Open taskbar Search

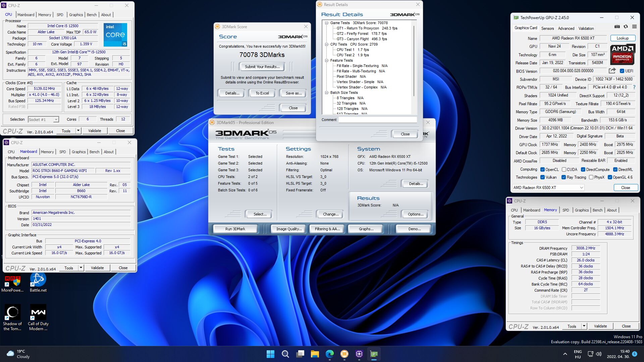[285, 354]
